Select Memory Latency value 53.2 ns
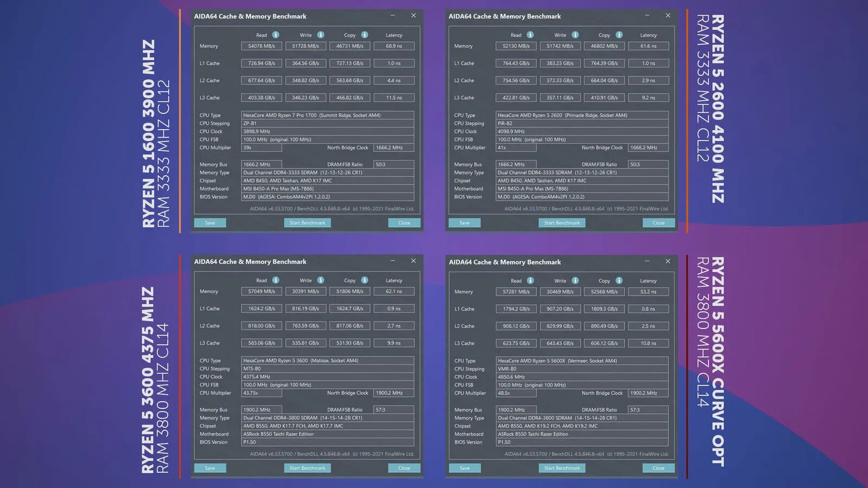 (x=648, y=292)
